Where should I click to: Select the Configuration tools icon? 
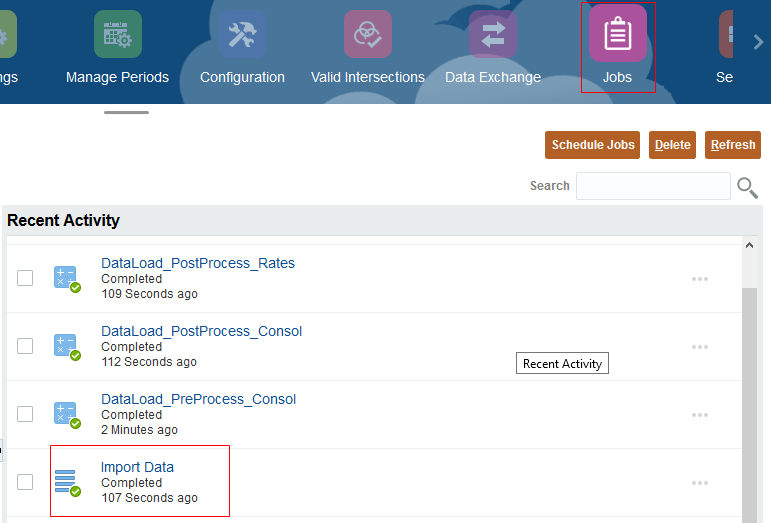[242, 34]
